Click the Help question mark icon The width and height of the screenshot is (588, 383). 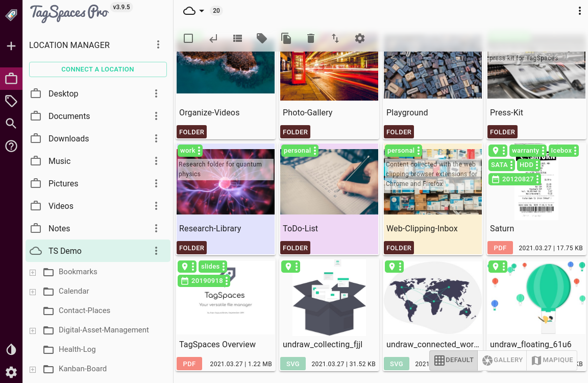[x=11, y=146]
